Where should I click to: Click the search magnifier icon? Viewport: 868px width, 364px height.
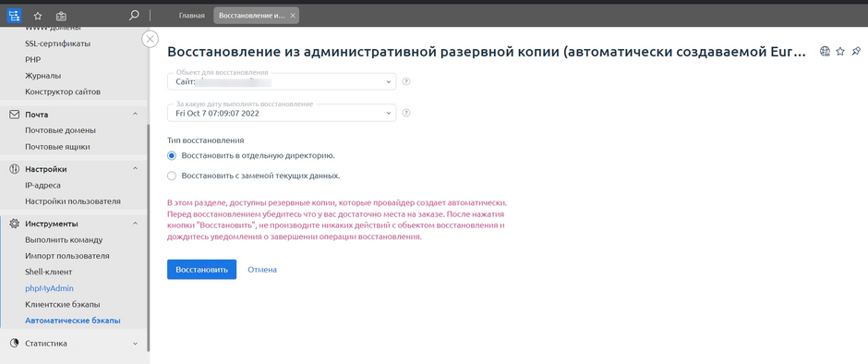click(x=133, y=16)
